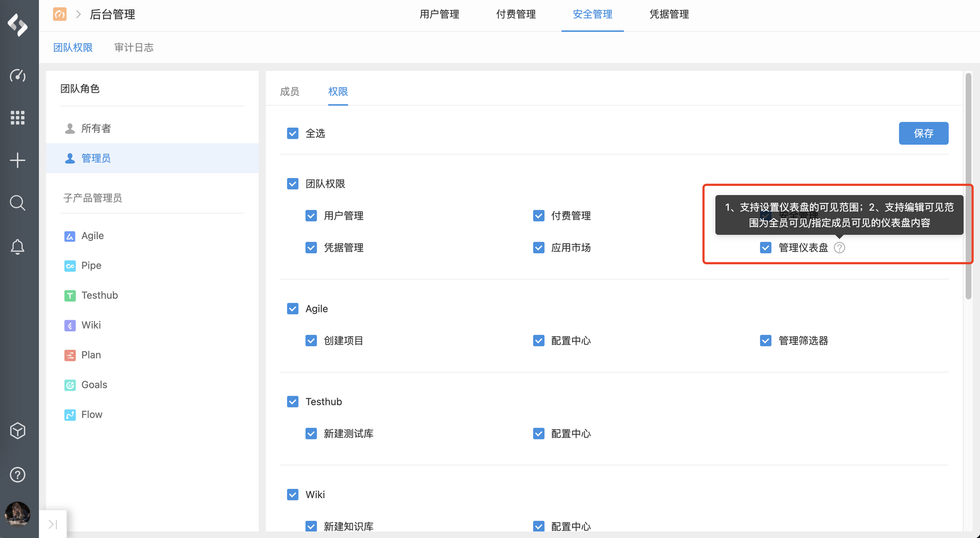Toggle the 全选 checkbox
This screenshot has height=538, width=980.
[293, 133]
